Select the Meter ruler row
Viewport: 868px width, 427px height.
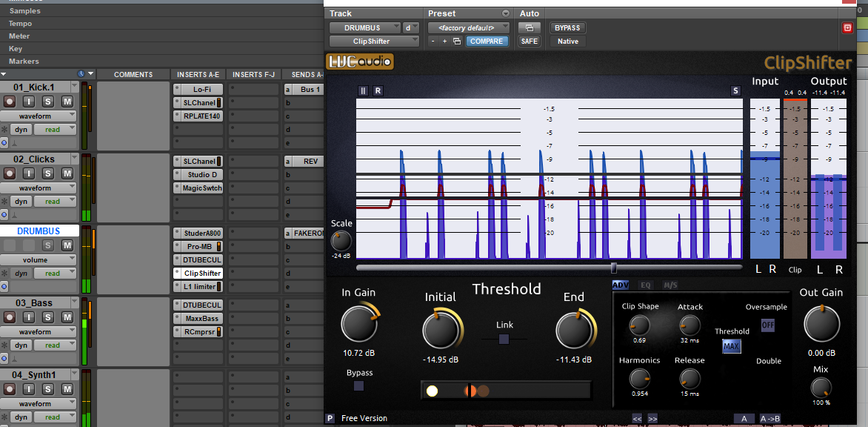point(161,36)
